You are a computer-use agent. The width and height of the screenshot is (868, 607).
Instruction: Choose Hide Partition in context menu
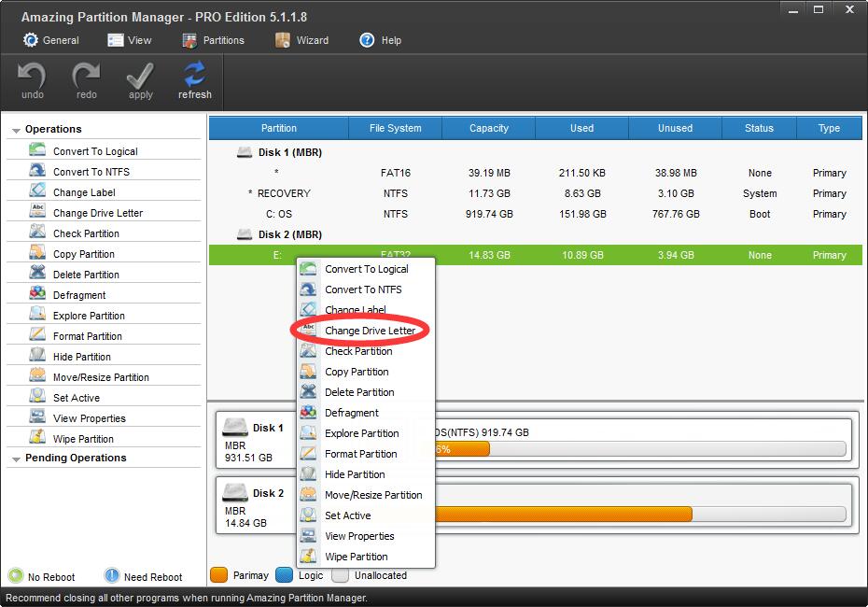pos(366,474)
